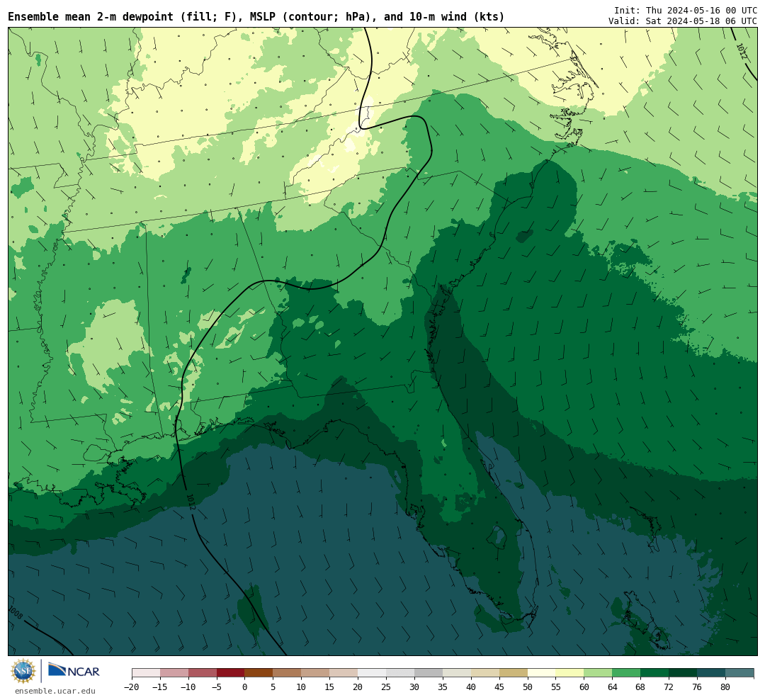This screenshot has width=765, height=700.
Task: Pick the light green swatch between 60 and 64
Action: (x=599, y=673)
